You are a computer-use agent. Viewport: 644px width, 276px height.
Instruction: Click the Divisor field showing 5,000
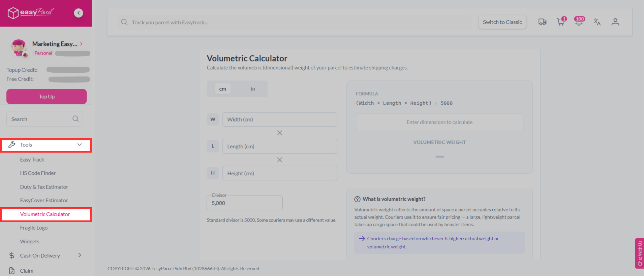245,203
